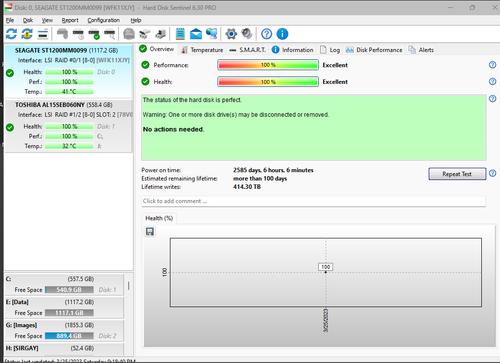The width and height of the screenshot is (500, 363).
Task: Open settings with the gear toolbar icon
Action: [x=231, y=34]
